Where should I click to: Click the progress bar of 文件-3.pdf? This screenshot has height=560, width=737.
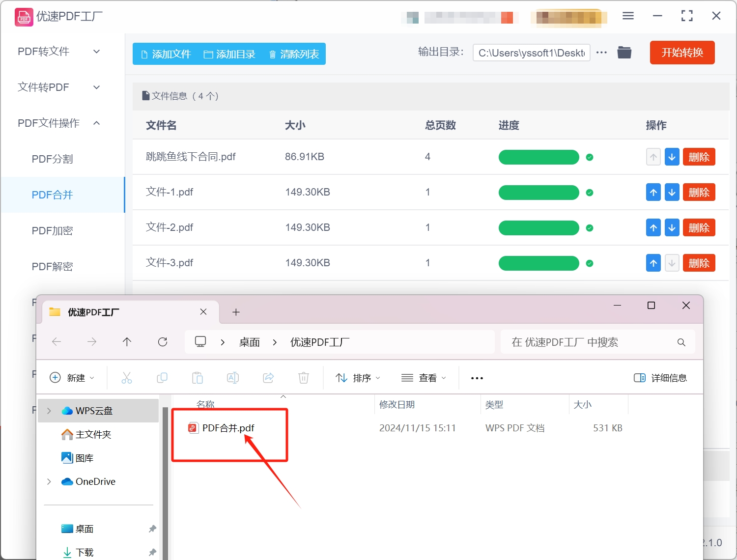[x=539, y=263]
